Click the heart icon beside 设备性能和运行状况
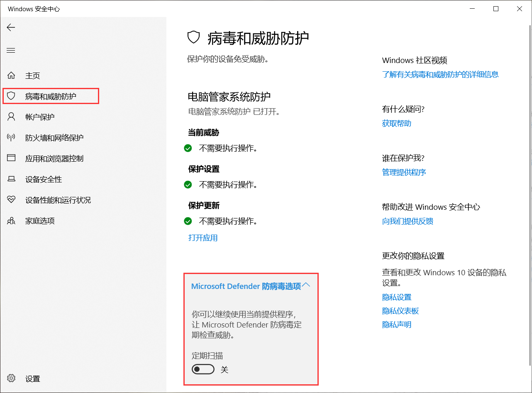This screenshot has height=393, width=532. (11, 200)
